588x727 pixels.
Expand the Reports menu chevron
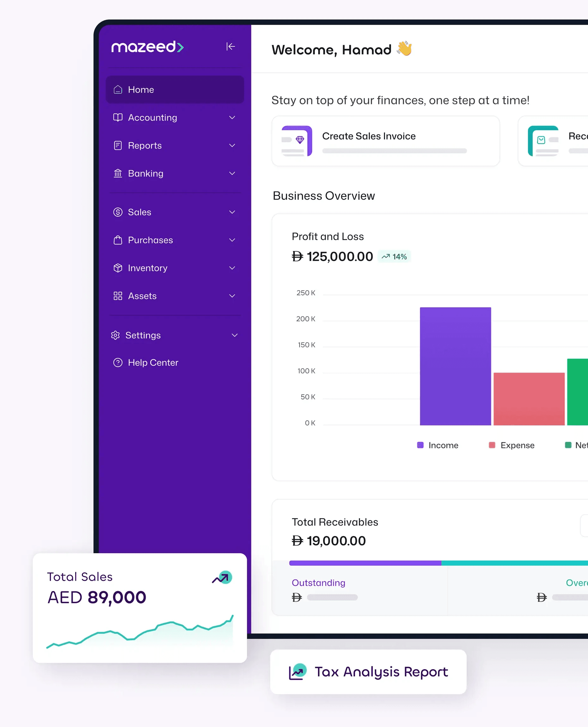[232, 146]
